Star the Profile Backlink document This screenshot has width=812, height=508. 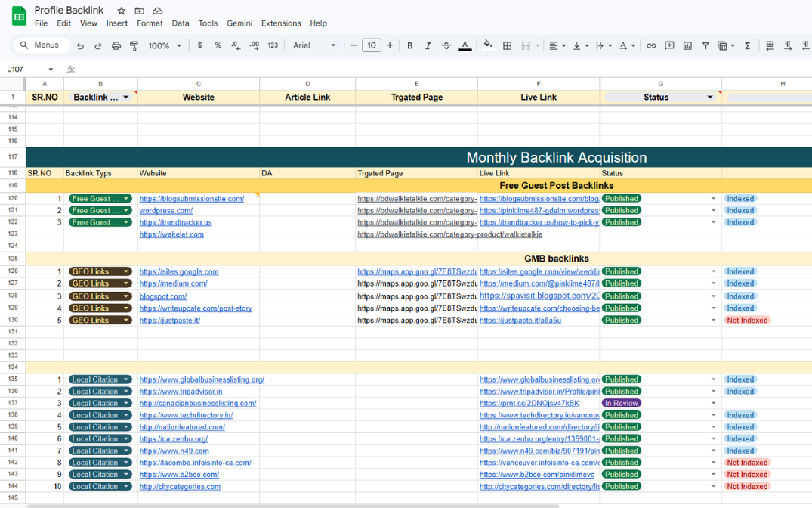pos(121,11)
